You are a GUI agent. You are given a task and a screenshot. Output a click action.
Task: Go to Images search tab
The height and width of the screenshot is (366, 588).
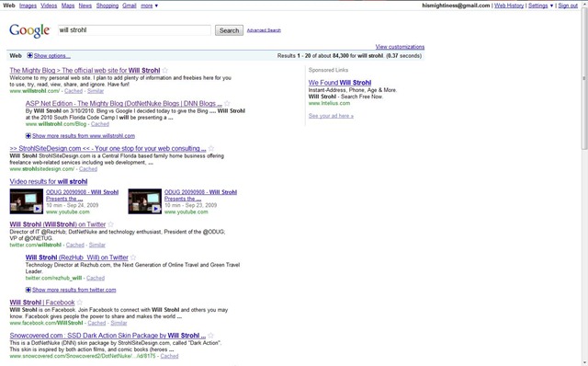(28, 6)
